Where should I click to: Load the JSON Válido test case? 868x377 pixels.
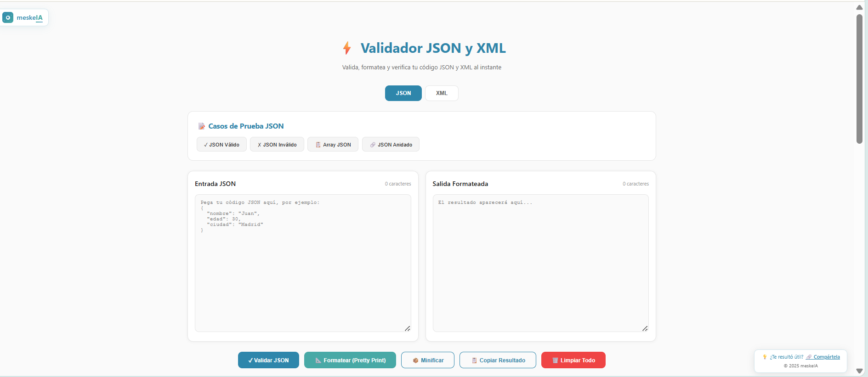[221, 145]
